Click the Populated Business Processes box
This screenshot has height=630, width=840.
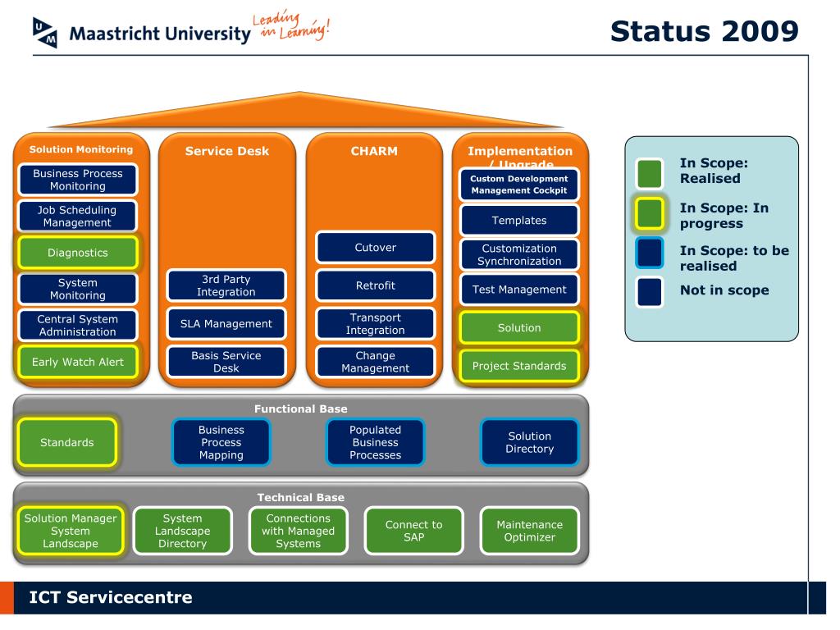[x=375, y=442]
